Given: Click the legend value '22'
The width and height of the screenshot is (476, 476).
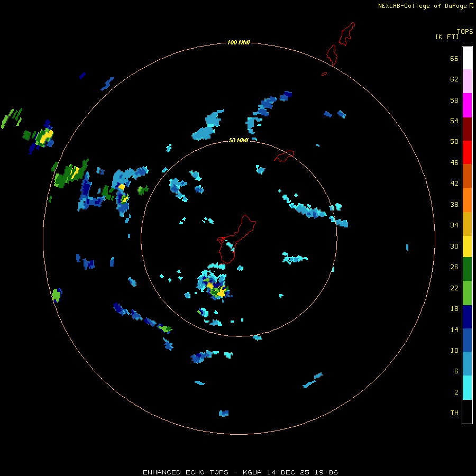Looking at the screenshot, I should click(x=454, y=288).
